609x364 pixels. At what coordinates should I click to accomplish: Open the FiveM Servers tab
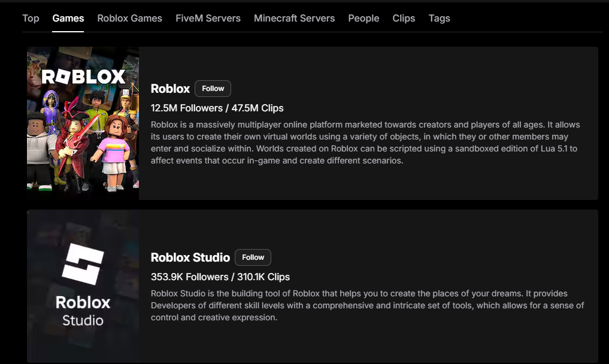click(x=208, y=18)
